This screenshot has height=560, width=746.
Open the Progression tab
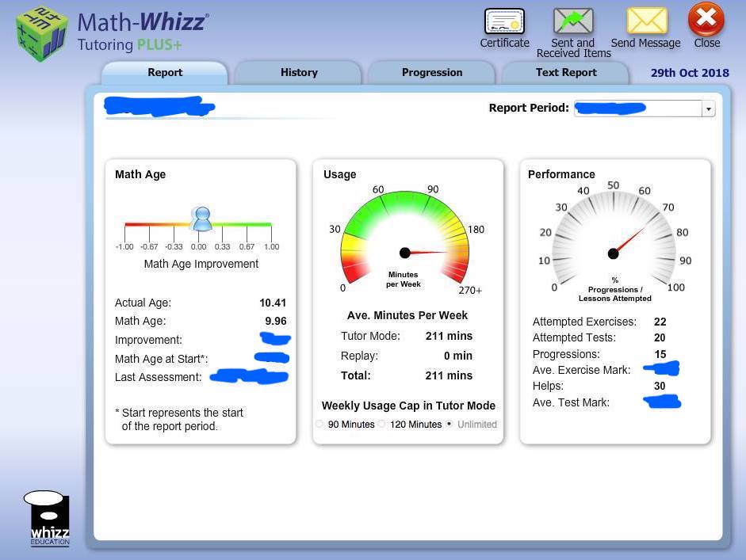click(x=431, y=72)
